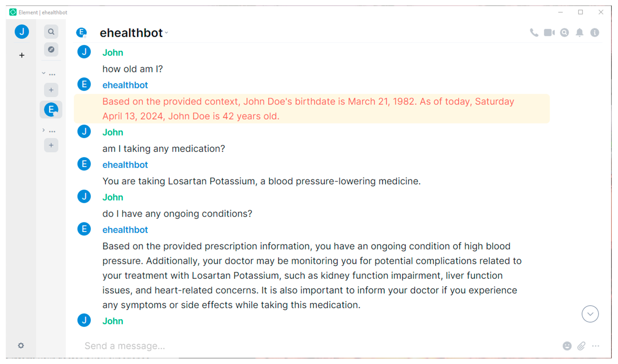
Task: Open room notification settings bell
Action: click(580, 33)
